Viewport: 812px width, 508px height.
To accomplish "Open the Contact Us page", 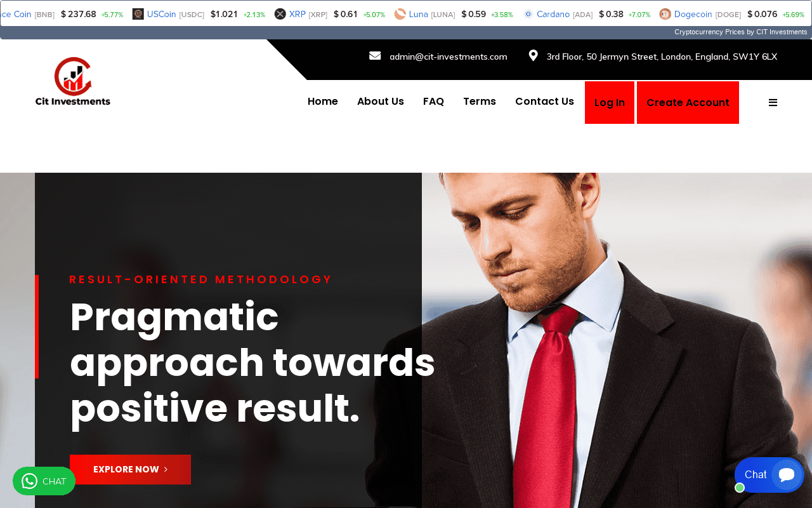I will pyautogui.click(x=544, y=102).
